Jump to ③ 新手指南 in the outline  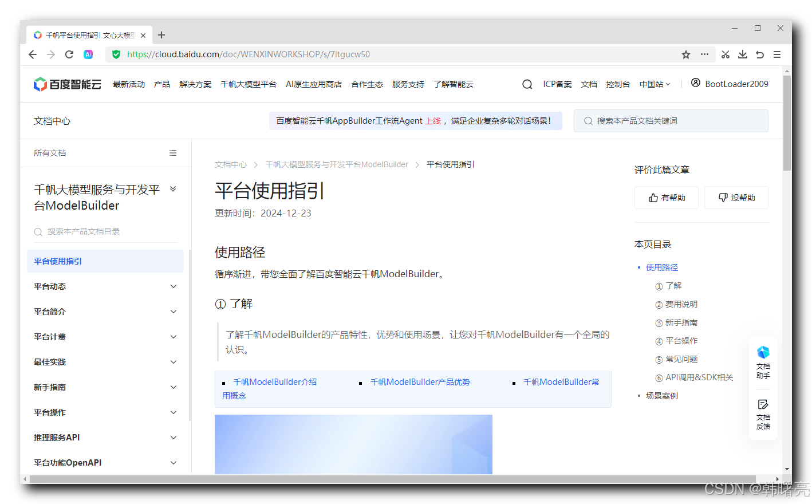click(676, 322)
